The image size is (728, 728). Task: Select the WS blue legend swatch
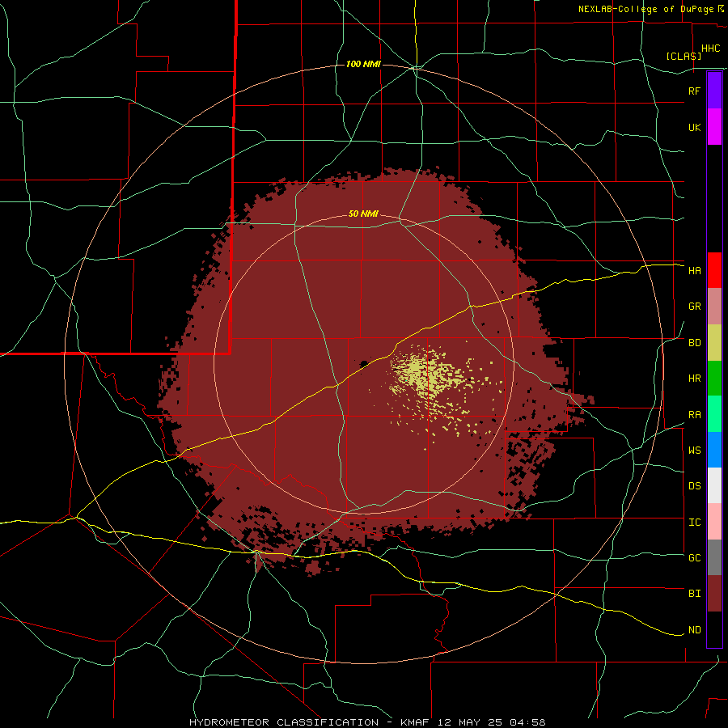tap(714, 450)
